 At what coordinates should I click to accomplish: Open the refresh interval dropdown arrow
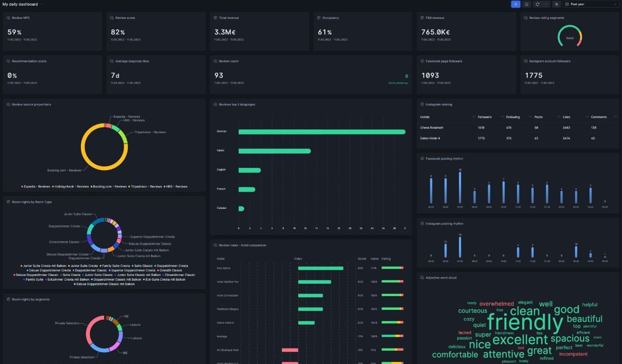pos(546,4)
